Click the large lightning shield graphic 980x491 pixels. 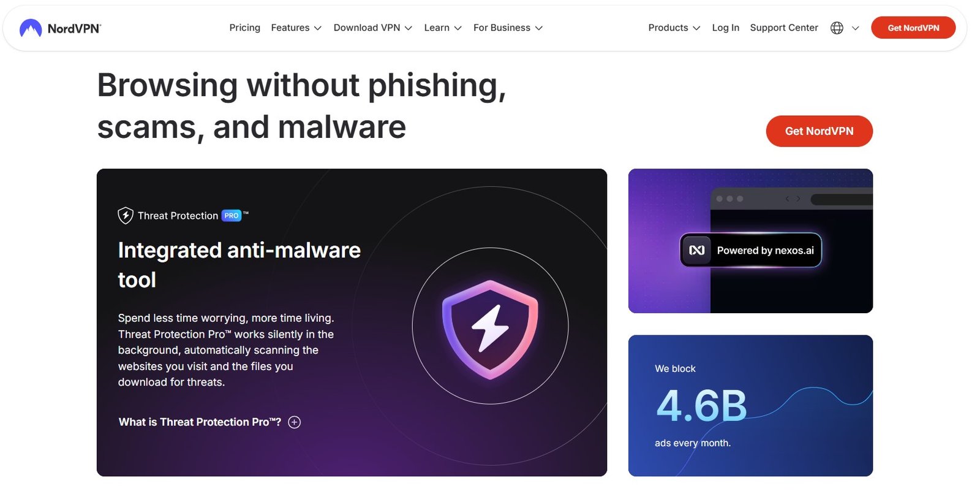[x=490, y=329]
